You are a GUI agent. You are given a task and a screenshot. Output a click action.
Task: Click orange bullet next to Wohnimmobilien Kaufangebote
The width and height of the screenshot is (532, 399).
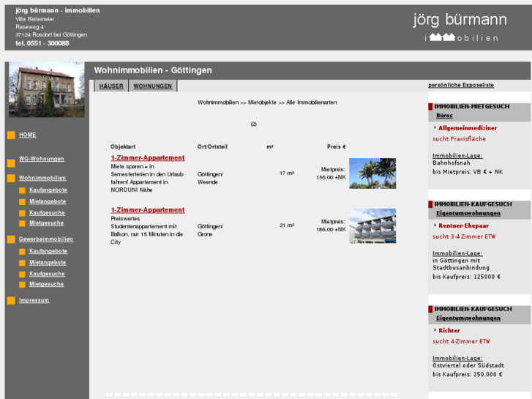point(23,190)
